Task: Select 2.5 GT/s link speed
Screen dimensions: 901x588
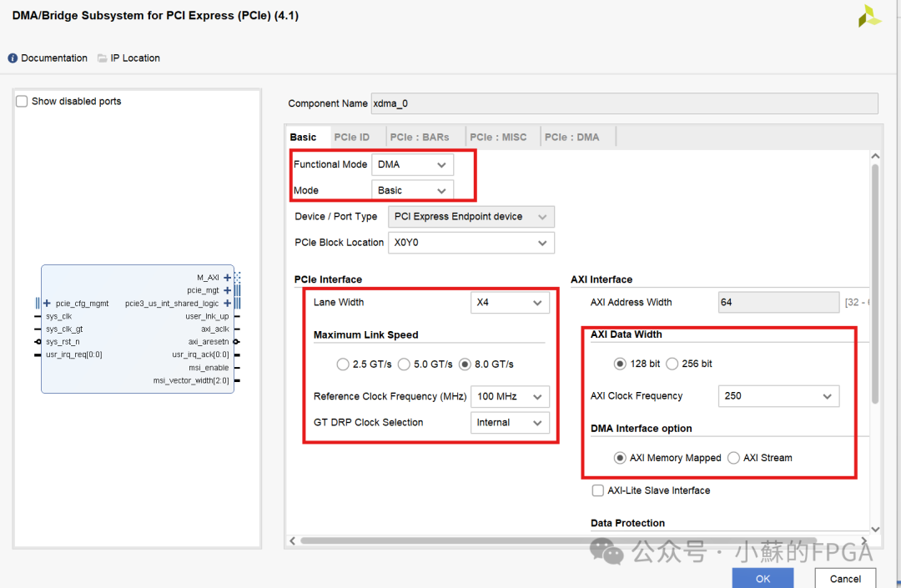Action: pyautogui.click(x=343, y=364)
